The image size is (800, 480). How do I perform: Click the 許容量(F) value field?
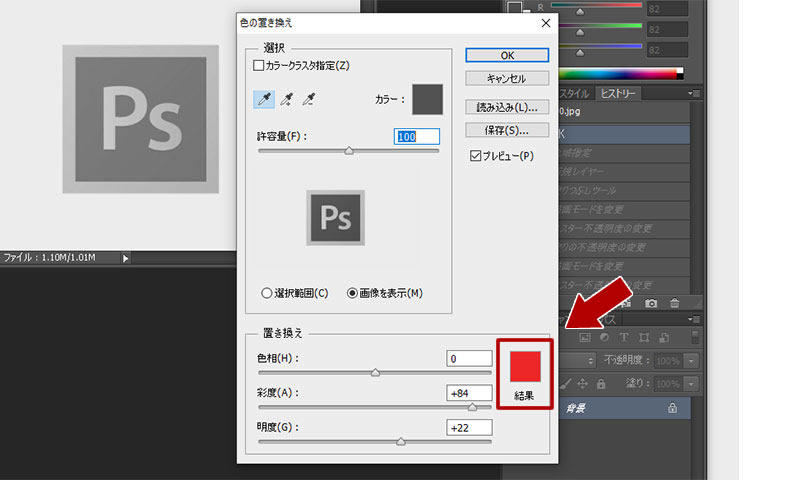pos(417,136)
